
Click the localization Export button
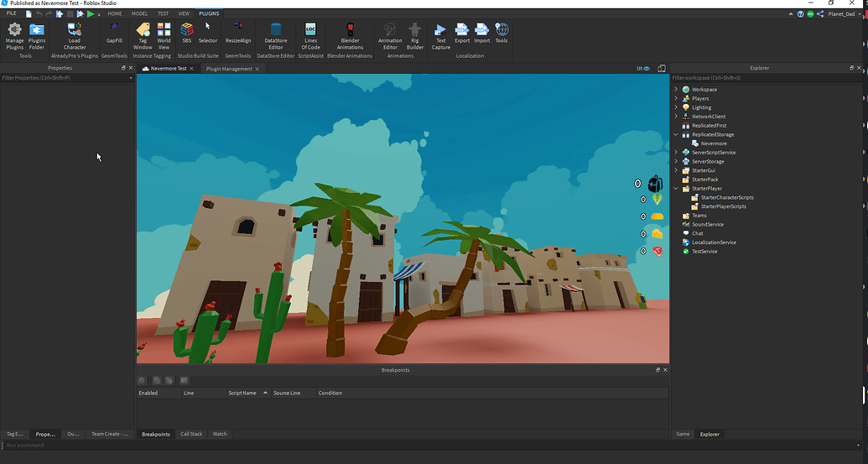462,34
